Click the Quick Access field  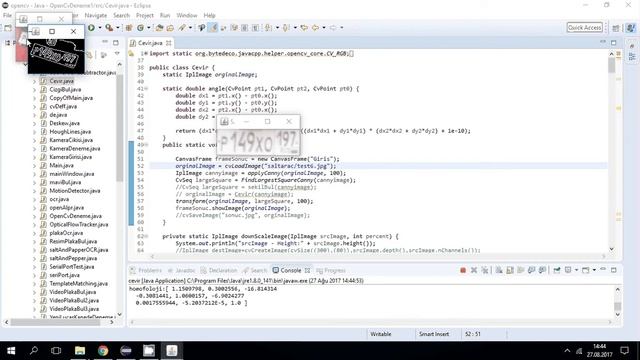(x=584, y=28)
